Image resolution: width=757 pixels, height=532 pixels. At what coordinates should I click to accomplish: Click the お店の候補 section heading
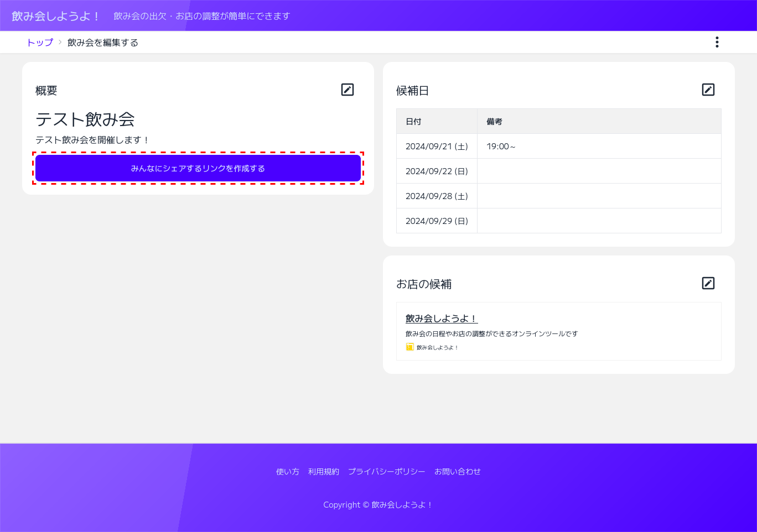tap(424, 284)
